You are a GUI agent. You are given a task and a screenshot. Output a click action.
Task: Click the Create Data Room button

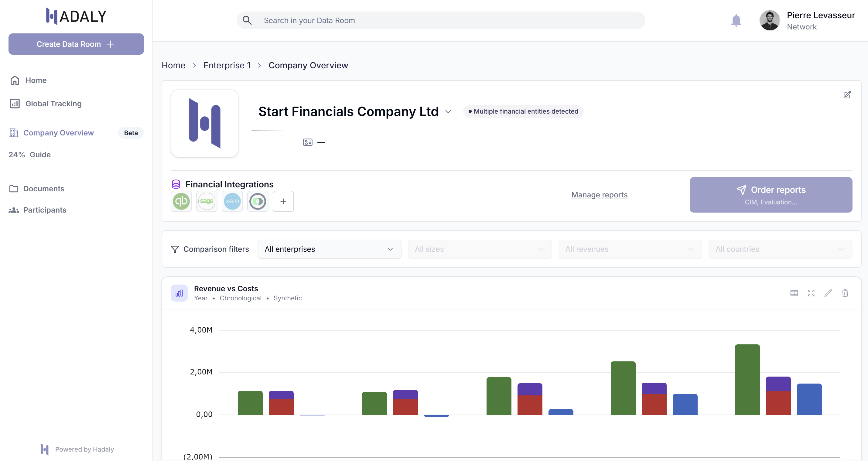point(76,44)
